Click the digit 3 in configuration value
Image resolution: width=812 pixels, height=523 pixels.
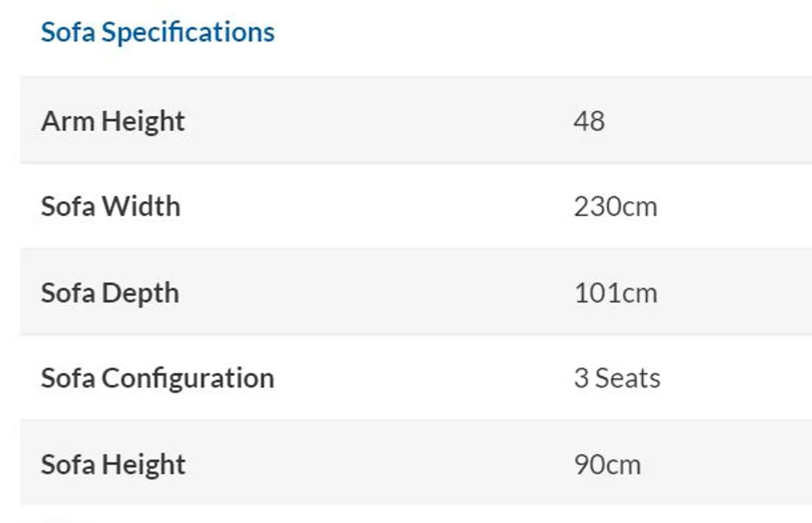tap(581, 378)
